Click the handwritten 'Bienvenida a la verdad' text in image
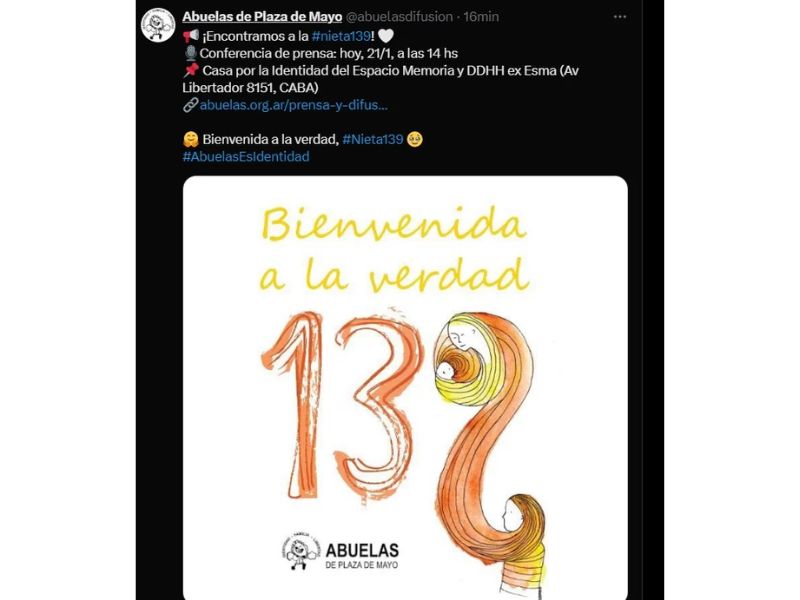Viewport: 800px width, 600px height. point(394,248)
